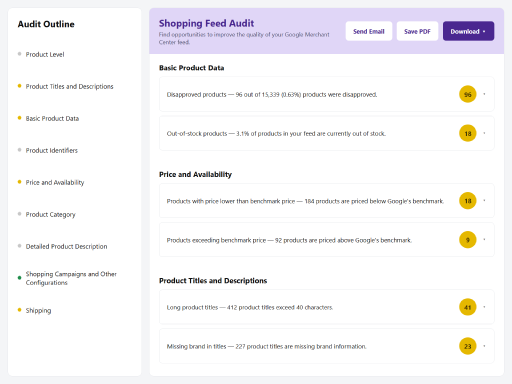This screenshot has height=384, width=512.
Task: Click 'Products exceeding benchmark price' row text
Action: (x=289, y=240)
